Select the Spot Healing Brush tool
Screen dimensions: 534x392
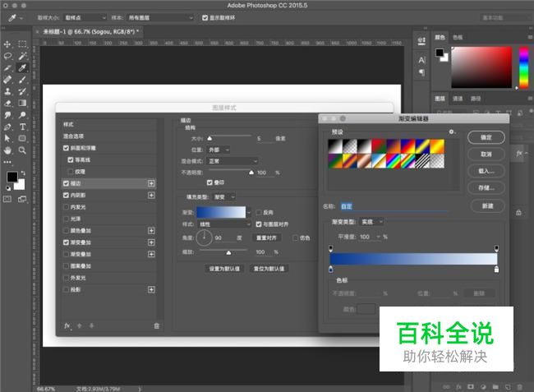(7, 80)
